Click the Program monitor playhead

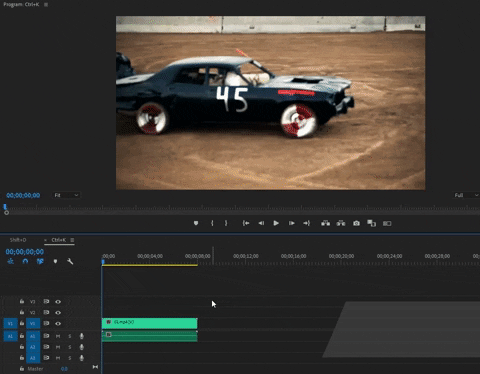click(x=5, y=207)
